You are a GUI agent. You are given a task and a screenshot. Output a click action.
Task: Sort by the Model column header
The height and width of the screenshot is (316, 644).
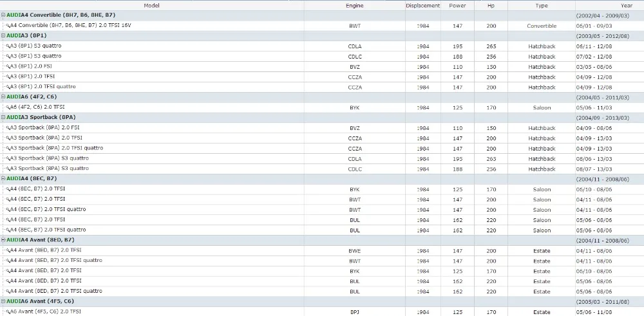[x=152, y=5]
